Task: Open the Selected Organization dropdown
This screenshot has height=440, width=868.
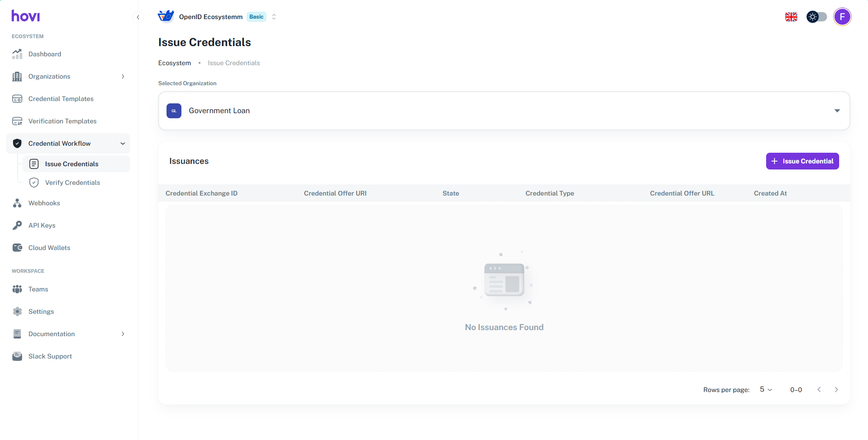Action: [504, 111]
